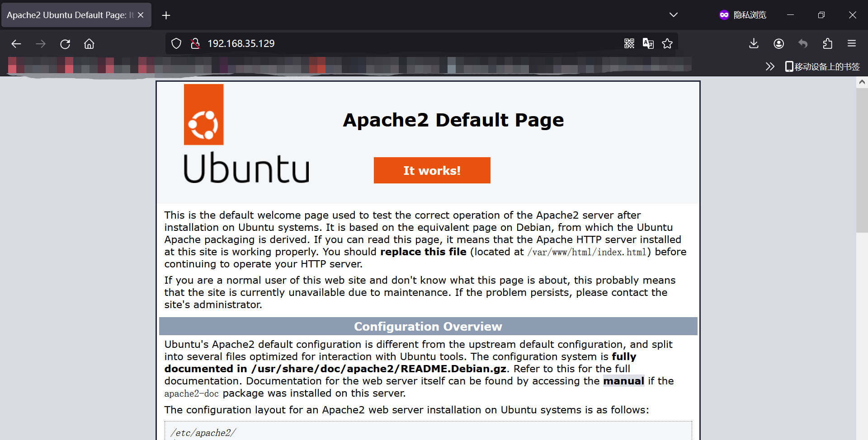868x440 pixels.
Task: Close the Apache2 Ubuntu Default Page tab
Action: click(x=141, y=15)
